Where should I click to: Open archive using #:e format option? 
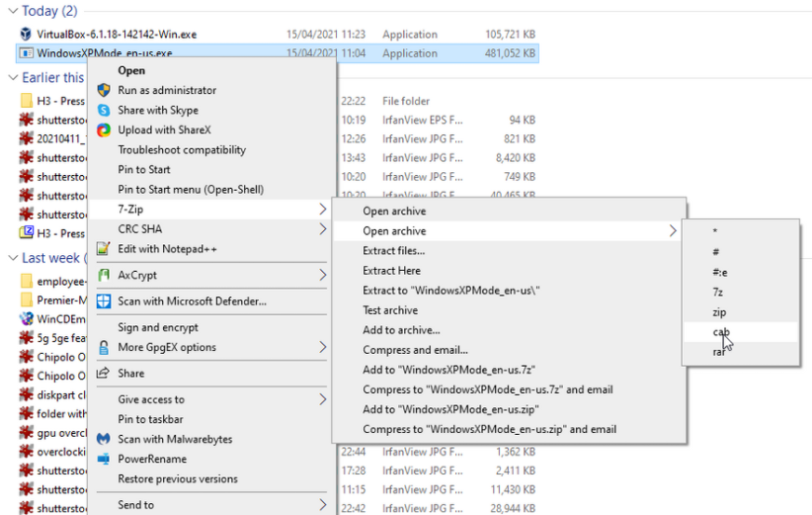click(x=720, y=272)
